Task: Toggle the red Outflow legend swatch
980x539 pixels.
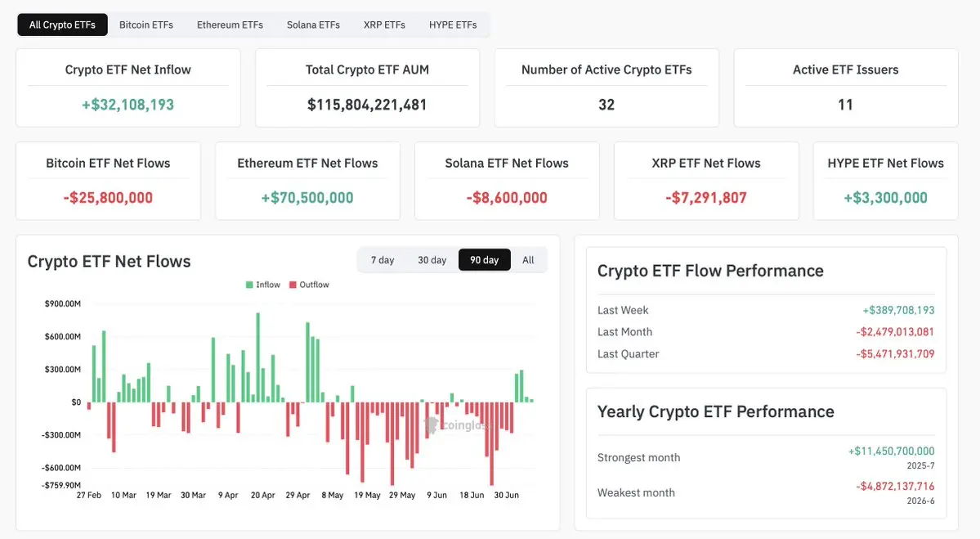Action: pos(293,285)
